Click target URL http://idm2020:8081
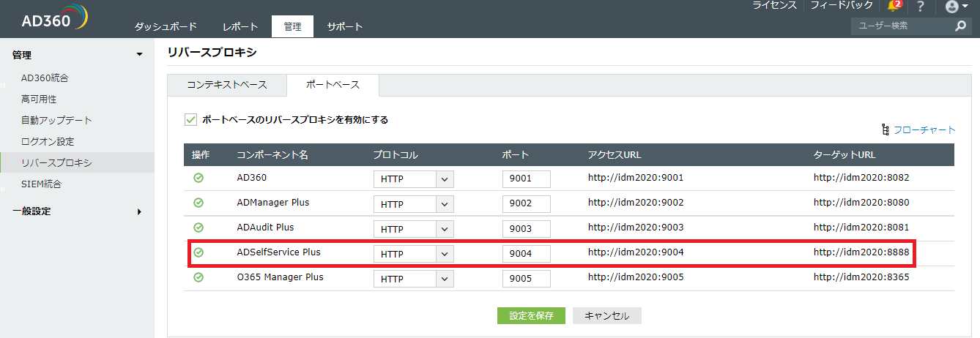The image size is (980, 338). (x=861, y=228)
